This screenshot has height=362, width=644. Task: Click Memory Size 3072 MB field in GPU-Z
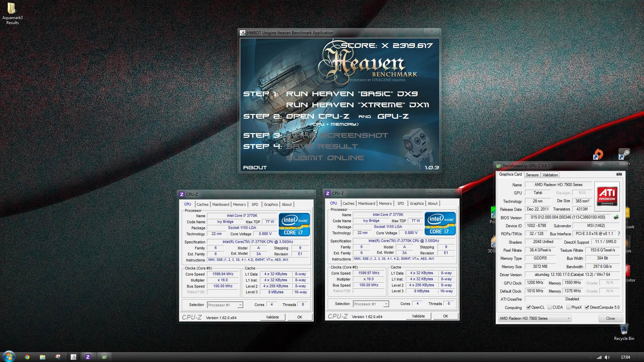point(540,266)
